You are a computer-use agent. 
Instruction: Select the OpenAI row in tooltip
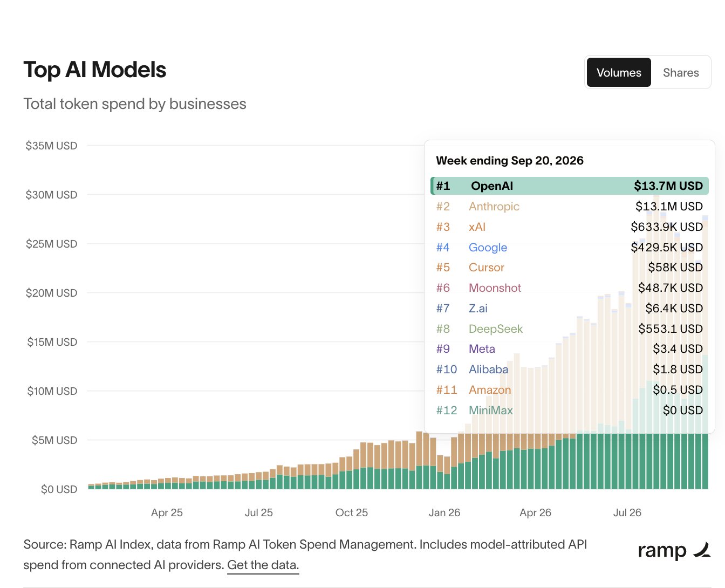pyautogui.click(x=570, y=186)
